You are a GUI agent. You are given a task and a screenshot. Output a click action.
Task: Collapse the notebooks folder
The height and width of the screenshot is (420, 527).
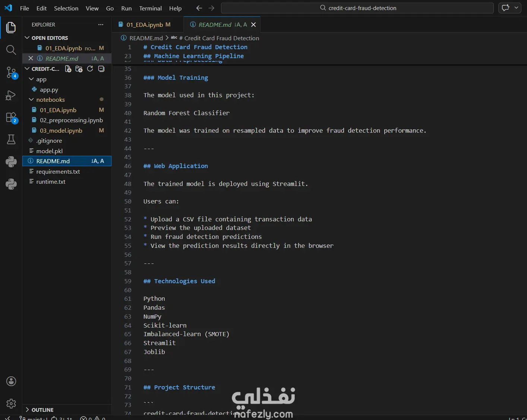click(x=31, y=100)
